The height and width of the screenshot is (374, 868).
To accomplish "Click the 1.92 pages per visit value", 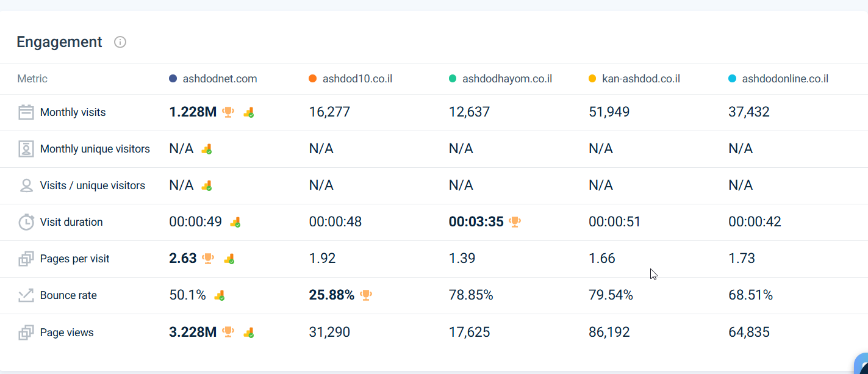I will [x=322, y=259].
